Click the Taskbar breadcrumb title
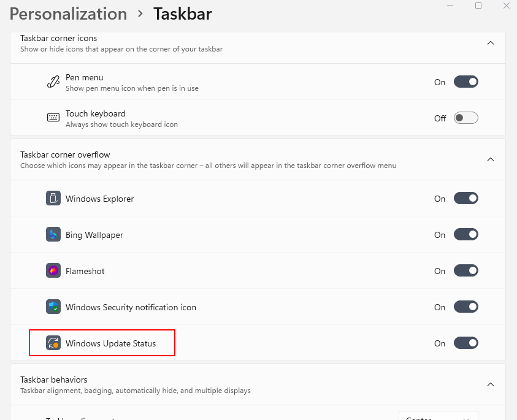The height and width of the screenshot is (420, 517). click(183, 14)
